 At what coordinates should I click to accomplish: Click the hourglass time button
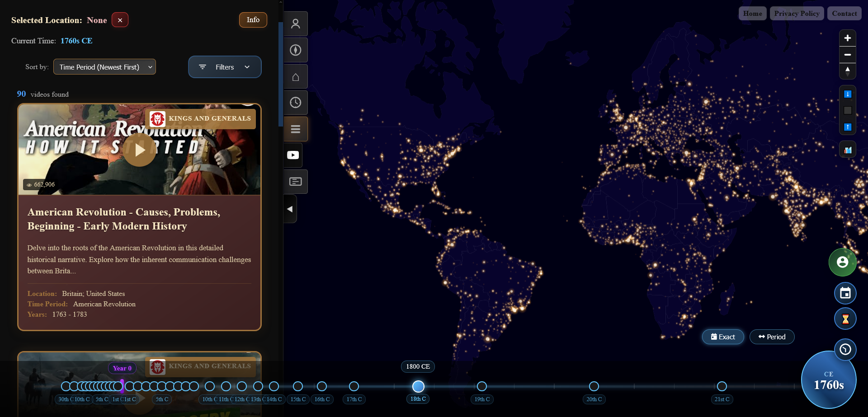[845, 319]
